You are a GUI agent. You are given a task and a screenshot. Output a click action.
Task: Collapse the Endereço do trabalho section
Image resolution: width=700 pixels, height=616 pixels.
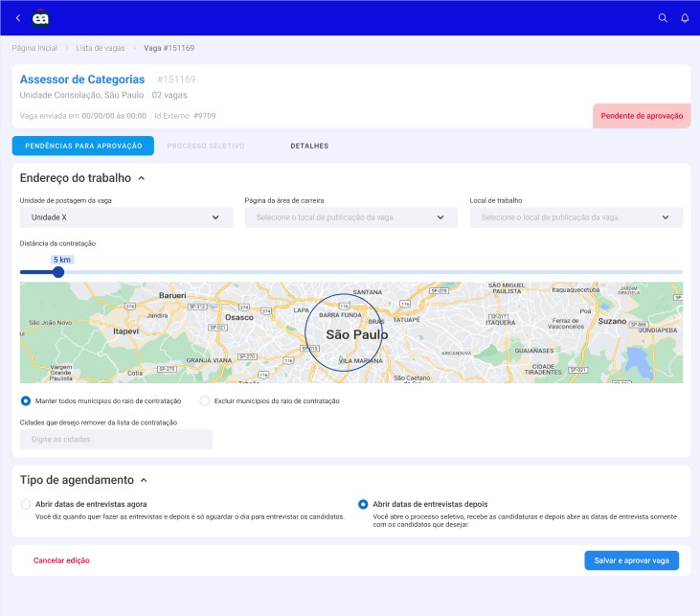[x=142, y=178]
